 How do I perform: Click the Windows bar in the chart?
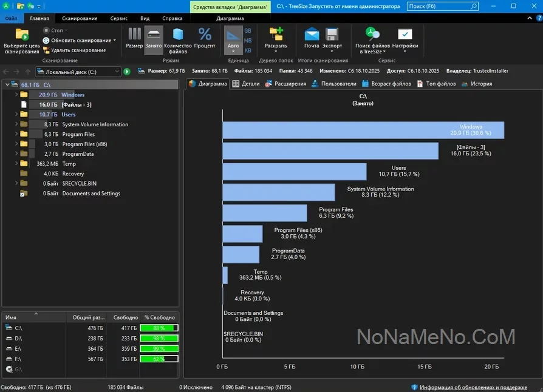[363, 130]
